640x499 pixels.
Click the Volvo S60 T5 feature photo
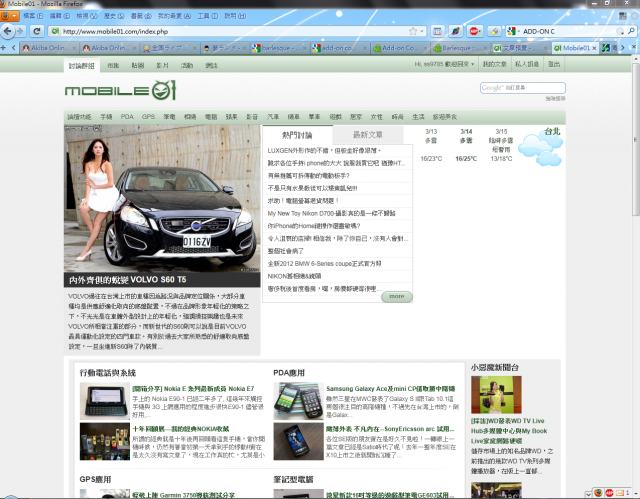click(x=162, y=198)
